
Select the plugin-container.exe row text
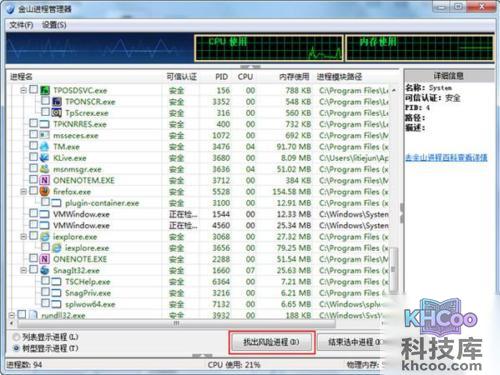coord(102,203)
